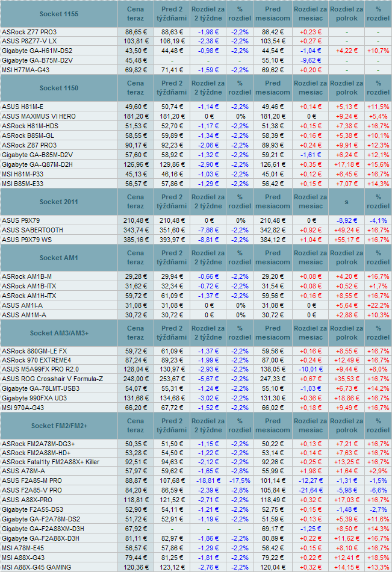The width and height of the screenshot is (392, 572).
Task: Click Gigabyte GA-B75M-D2V current price 45,48 €
Action: point(136,60)
